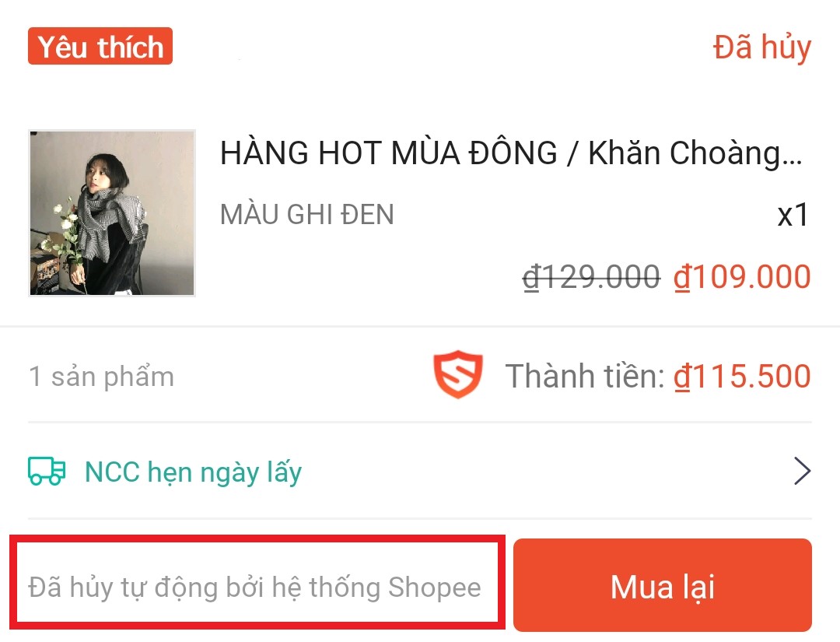Screen dimensions: 840x642
Task: Tap the discounted price đ109.000
Action: click(742, 277)
